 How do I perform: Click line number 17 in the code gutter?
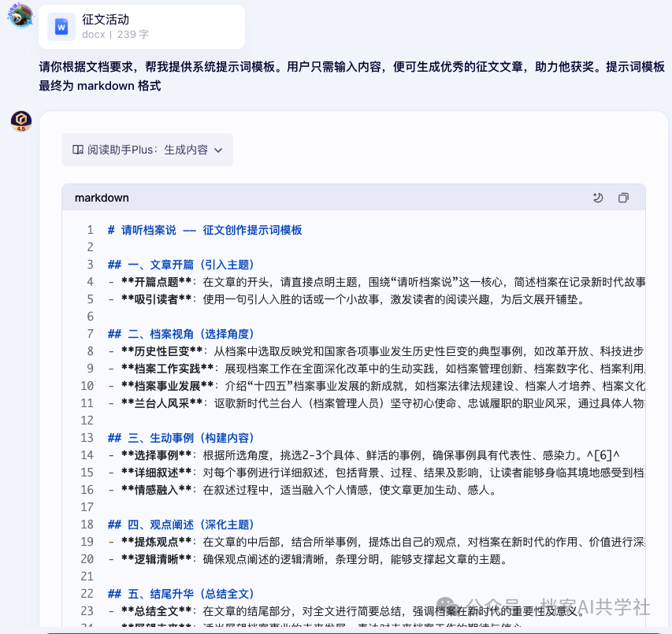pyautogui.click(x=87, y=507)
